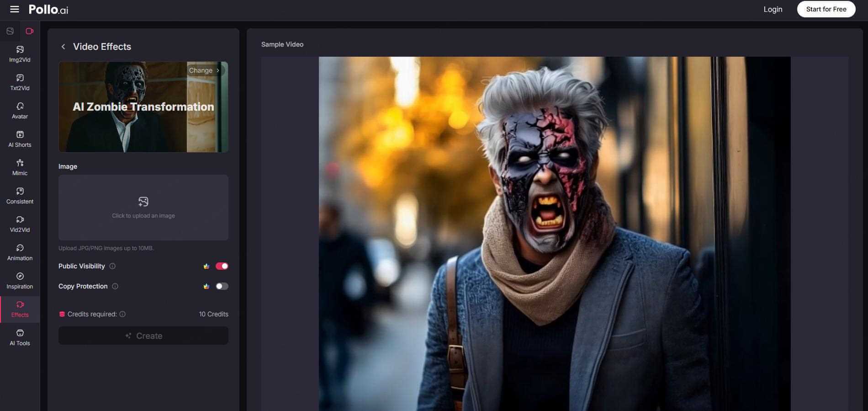Show Public Visibility info tooltip icon
Image resolution: width=868 pixels, height=411 pixels.
pyautogui.click(x=112, y=266)
